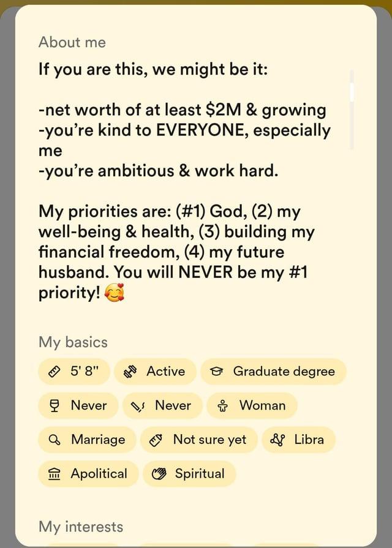The height and width of the screenshot is (548, 392).
Task: Click the Woman gender chip
Action: (x=252, y=405)
